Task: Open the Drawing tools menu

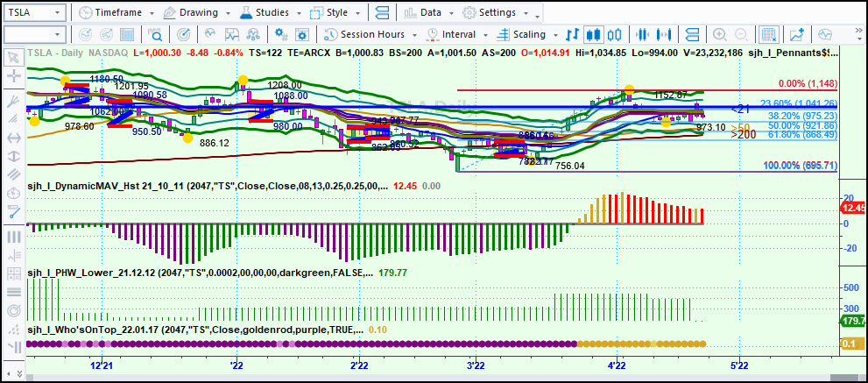Action: pos(196,12)
